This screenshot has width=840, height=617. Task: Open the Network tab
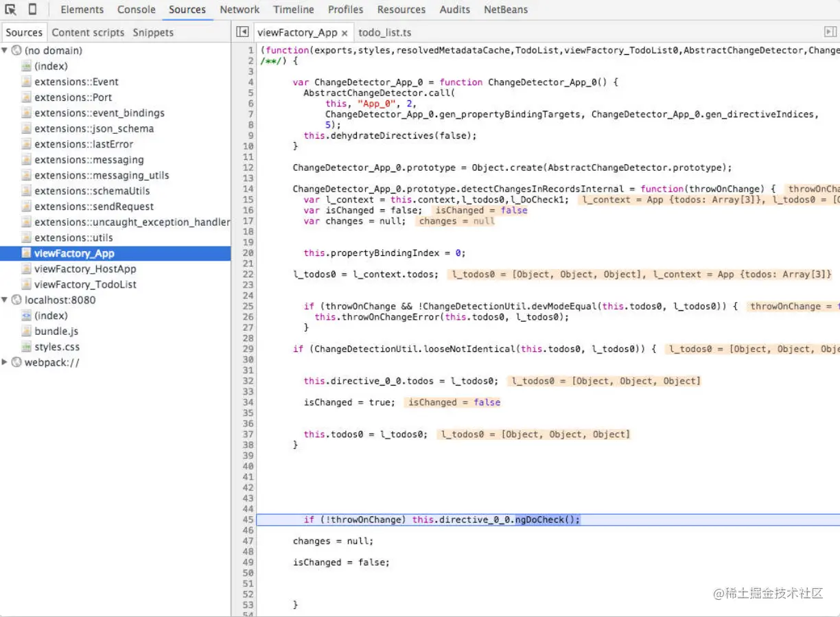click(240, 10)
